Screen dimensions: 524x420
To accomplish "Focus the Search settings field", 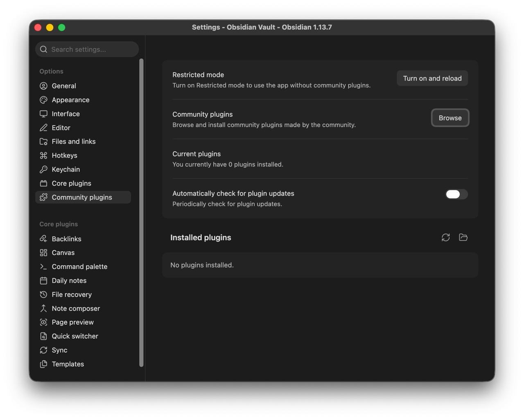I will click(x=87, y=49).
